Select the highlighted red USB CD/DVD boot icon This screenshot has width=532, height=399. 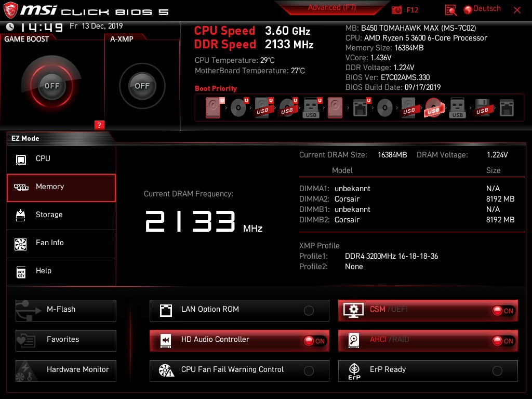point(433,108)
